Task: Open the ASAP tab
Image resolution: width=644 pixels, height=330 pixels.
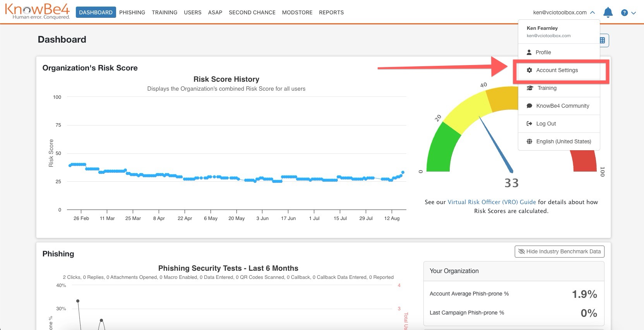Action: [x=215, y=12]
